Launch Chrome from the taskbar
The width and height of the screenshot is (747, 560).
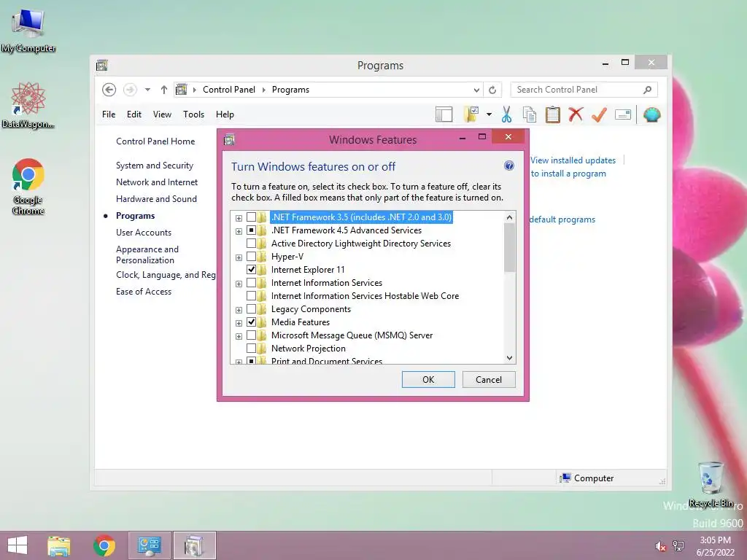point(104,545)
